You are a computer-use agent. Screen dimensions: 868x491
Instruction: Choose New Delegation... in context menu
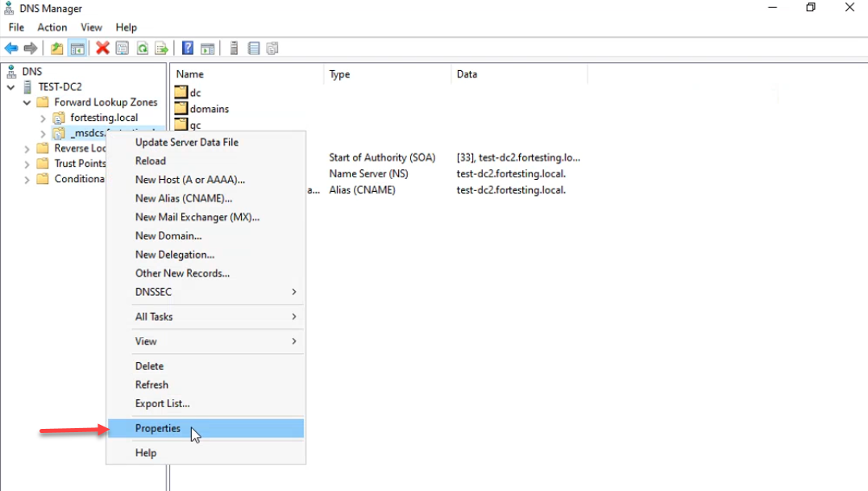pyautogui.click(x=206, y=255)
